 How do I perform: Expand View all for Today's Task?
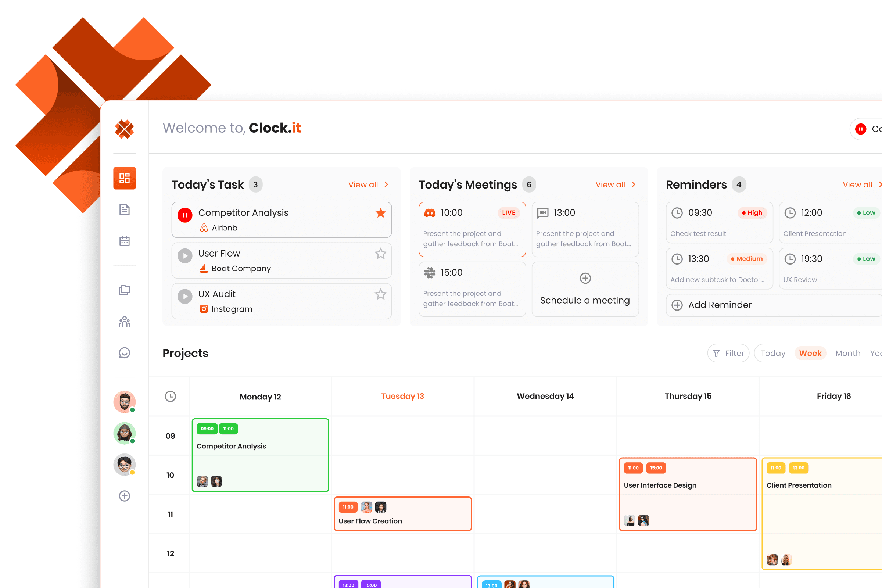tap(368, 184)
